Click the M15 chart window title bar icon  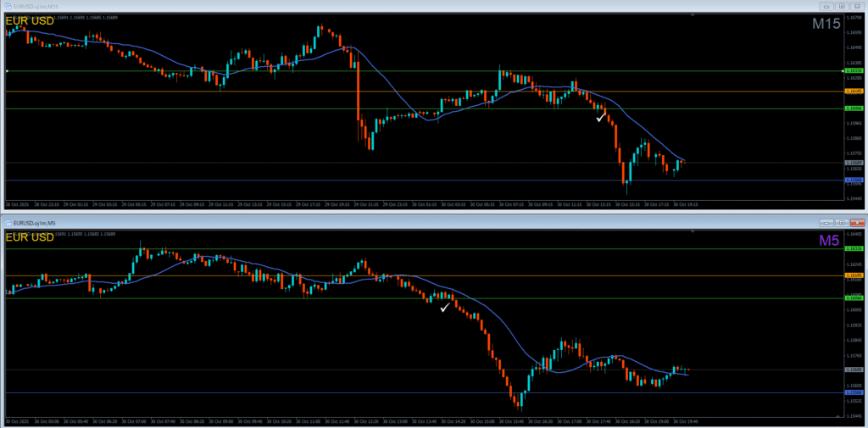[x=8, y=8]
